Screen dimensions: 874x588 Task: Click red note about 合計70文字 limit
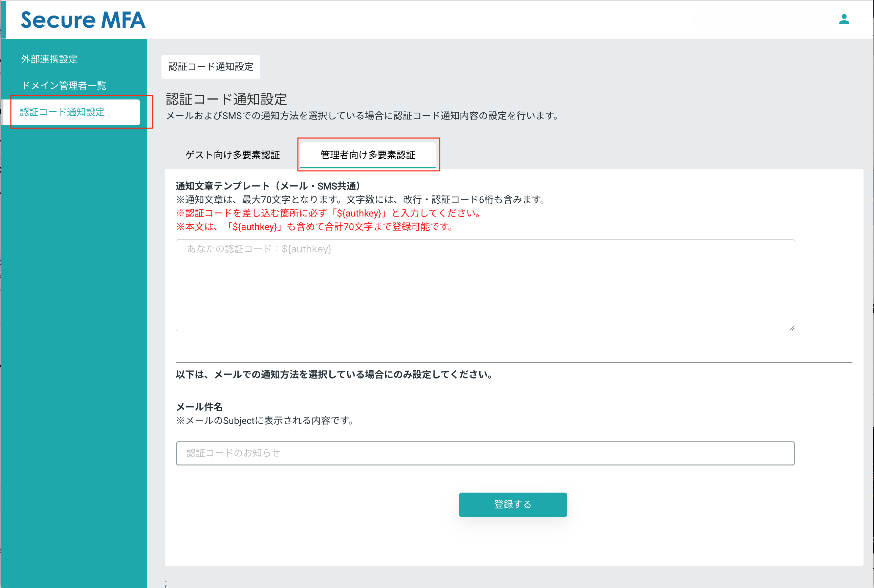tap(315, 227)
